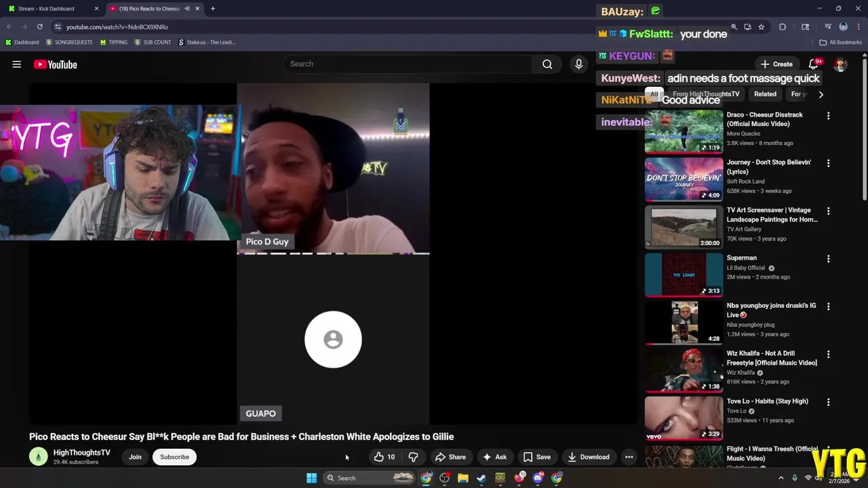Select the Related filter chip
This screenshot has height=488, width=868.
tap(765, 94)
